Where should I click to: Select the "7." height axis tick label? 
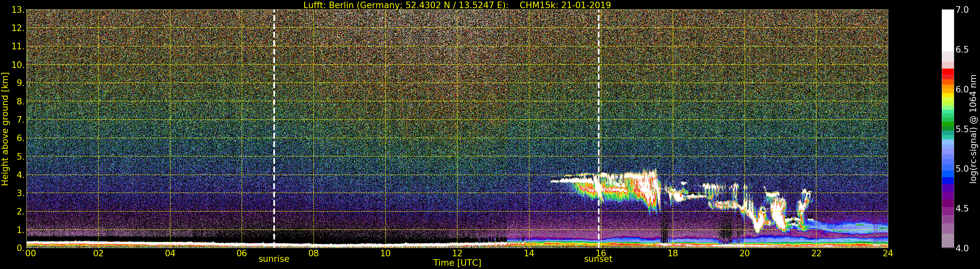coord(21,120)
